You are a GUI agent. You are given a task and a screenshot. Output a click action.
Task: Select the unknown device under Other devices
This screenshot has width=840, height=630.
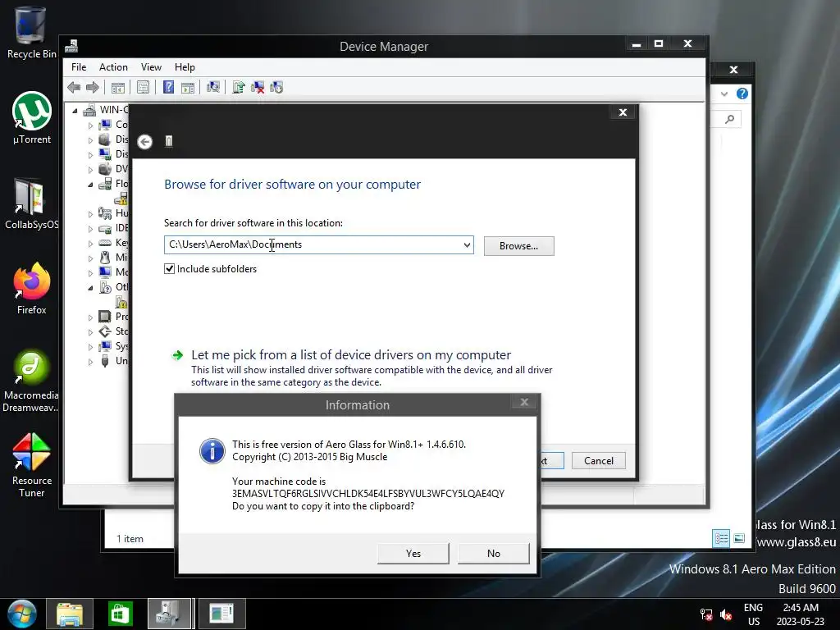(x=121, y=302)
